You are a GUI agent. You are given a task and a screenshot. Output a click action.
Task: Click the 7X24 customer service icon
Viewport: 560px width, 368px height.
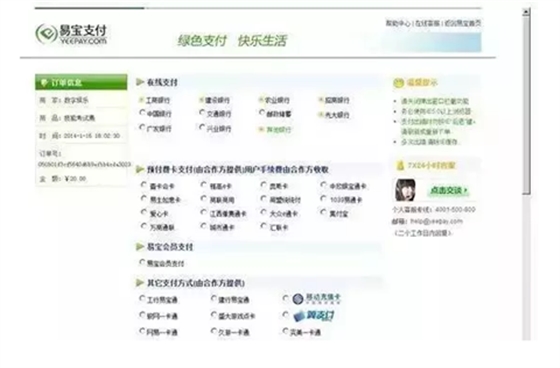point(400,165)
